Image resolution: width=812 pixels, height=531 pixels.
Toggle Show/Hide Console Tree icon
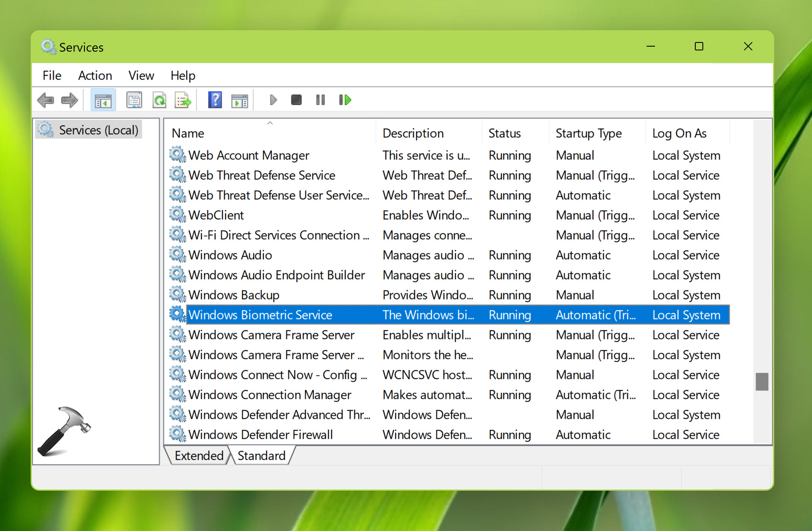103,100
